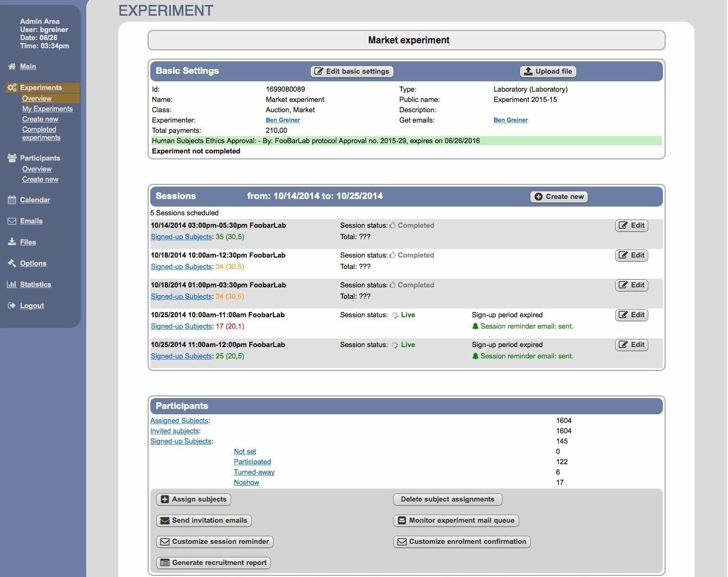Click the Emails envelope icon in sidebar

12,221
